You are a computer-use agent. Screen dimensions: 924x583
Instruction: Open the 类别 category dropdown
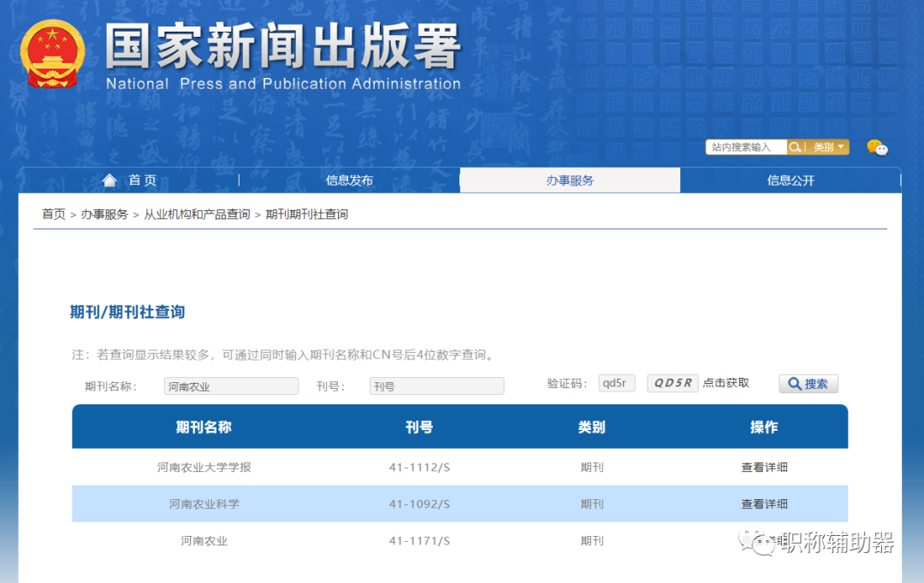click(x=823, y=146)
